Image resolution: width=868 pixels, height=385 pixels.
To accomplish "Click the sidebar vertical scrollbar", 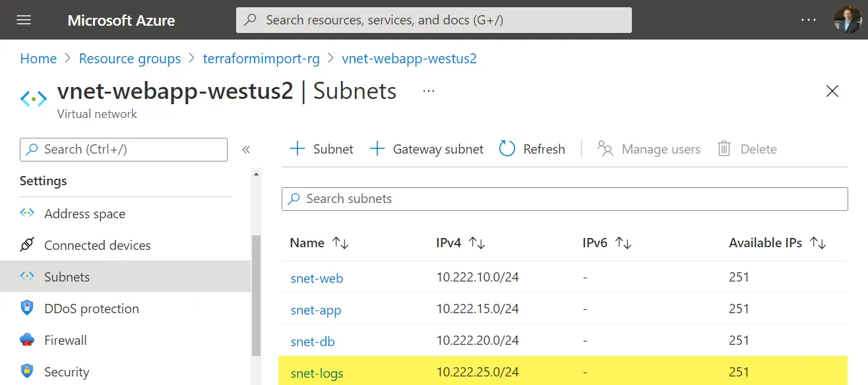I will coord(257,295).
